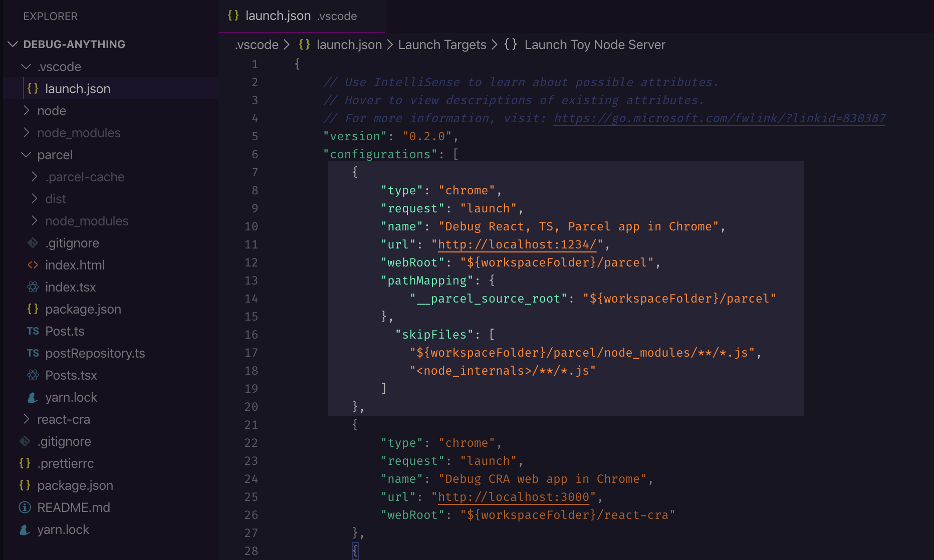Click the React icon beside index.tsx
This screenshot has height=560, width=934.
click(x=33, y=287)
